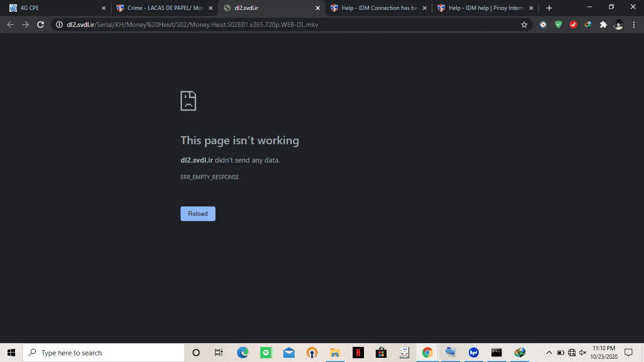Open the green shield AdGuard extension
644x362 pixels.
pyautogui.click(x=558, y=25)
